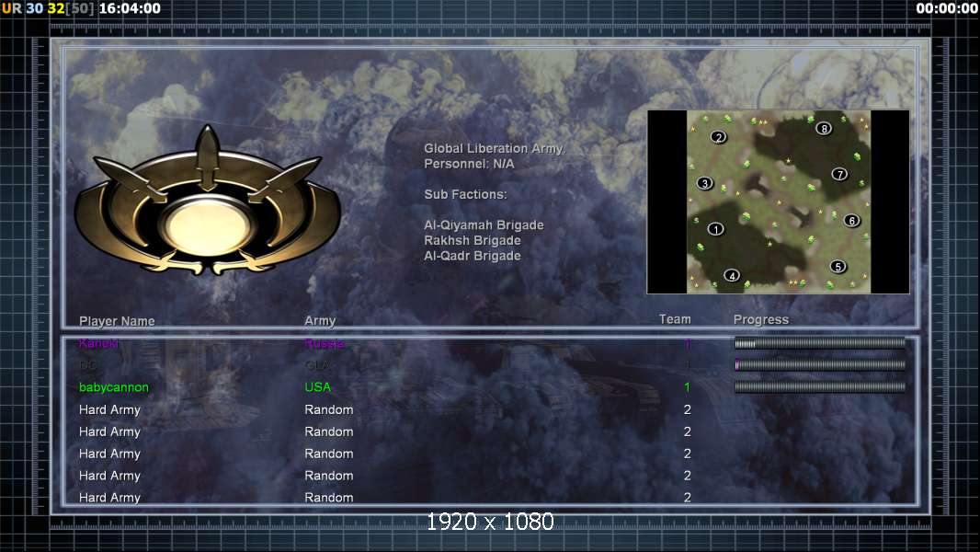Click the Team column header
The height and width of the screenshot is (552, 980).
click(x=675, y=319)
